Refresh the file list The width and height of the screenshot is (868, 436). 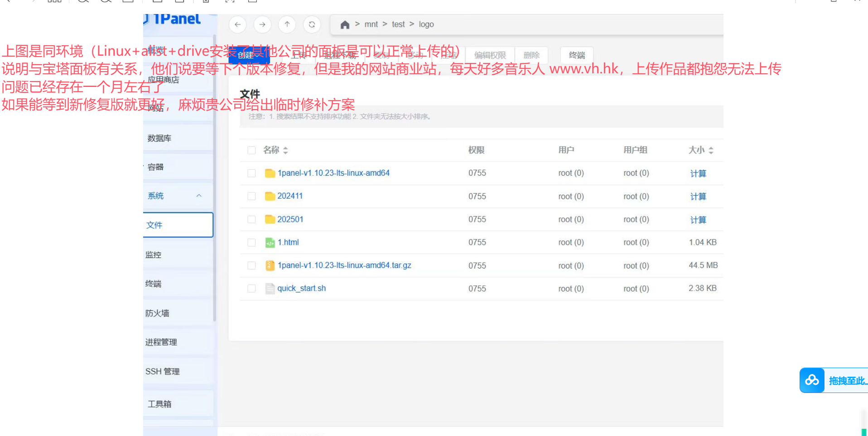(312, 24)
